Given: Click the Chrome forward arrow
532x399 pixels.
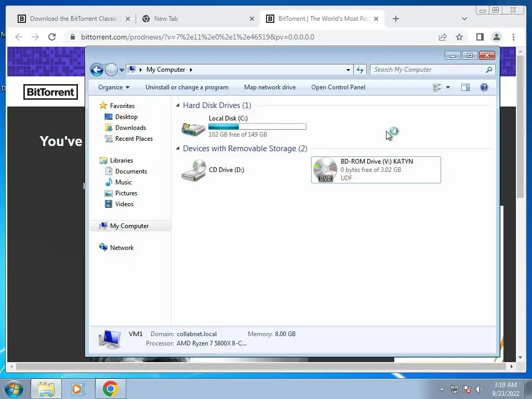Looking at the screenshot, I should click(x=35, y=37).
